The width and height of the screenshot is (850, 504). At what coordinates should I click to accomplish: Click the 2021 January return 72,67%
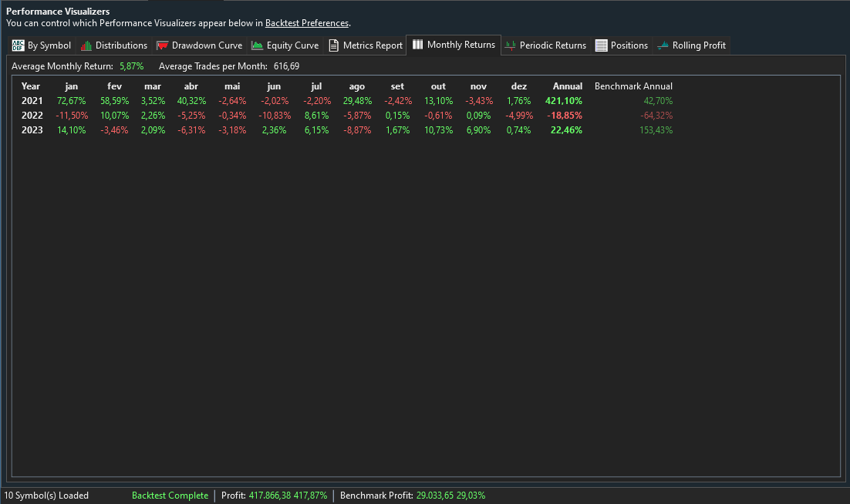pos(71,101)
